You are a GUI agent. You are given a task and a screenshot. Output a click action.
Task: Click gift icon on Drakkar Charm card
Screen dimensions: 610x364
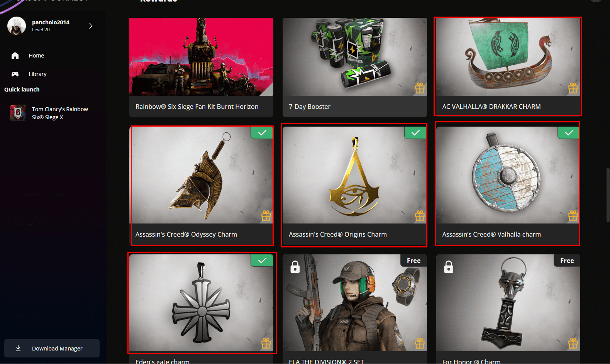pyautogui.click(x=573, y=88)
